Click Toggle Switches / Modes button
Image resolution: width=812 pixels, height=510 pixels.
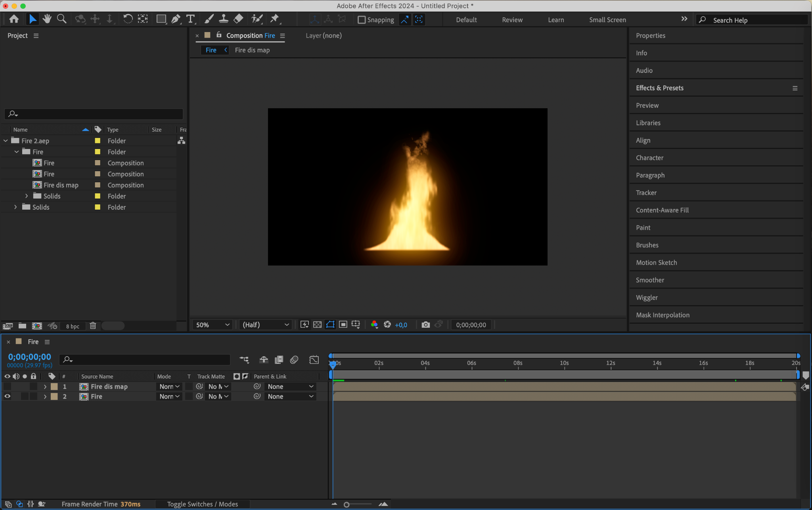click(202, 504)
